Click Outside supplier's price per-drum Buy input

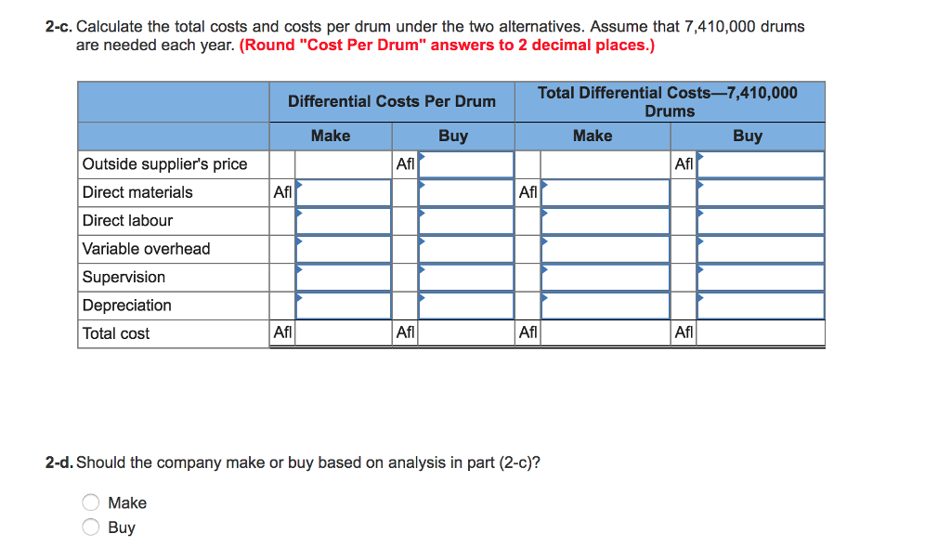(x=466, y=164)
